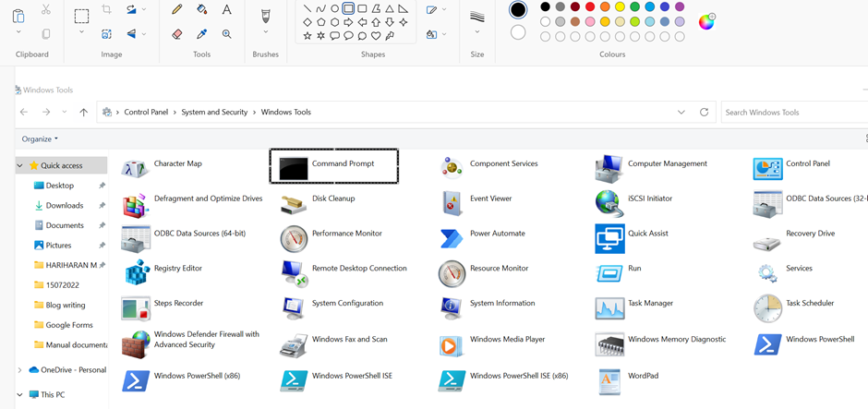Image resolution: width=868 pixels, height=409 pixels.
Task: Click the Quick Assist icon
Action: click(x=609, y=238)
